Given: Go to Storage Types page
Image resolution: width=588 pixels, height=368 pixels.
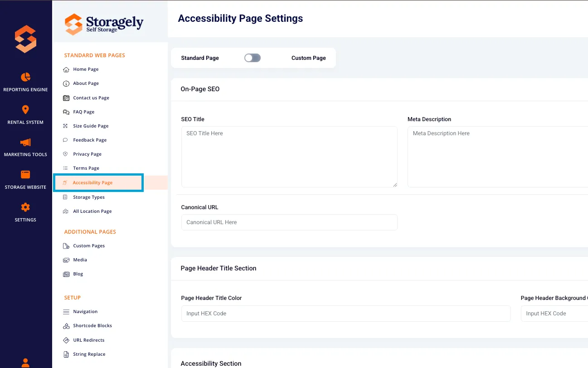Looking at the screenshot, I should 88,197.
